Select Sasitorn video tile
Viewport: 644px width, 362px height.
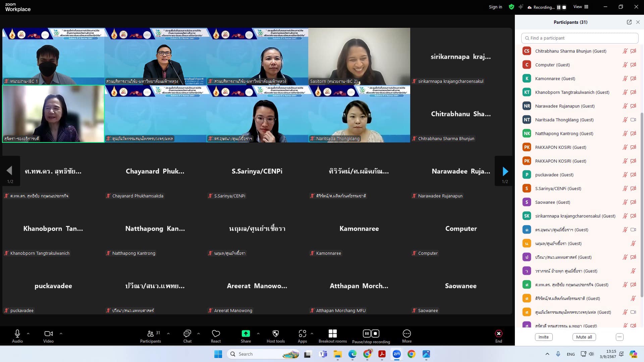coord(359,56)
